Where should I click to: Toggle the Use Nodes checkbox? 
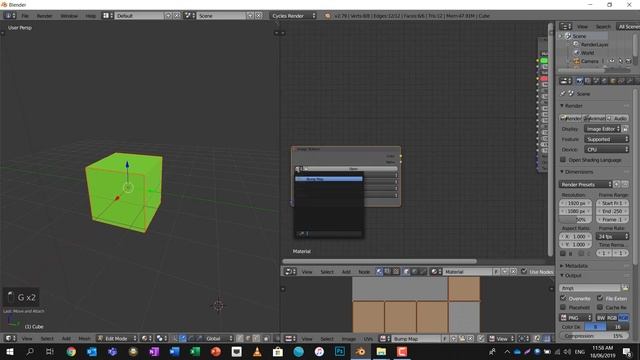click(524, 271)
